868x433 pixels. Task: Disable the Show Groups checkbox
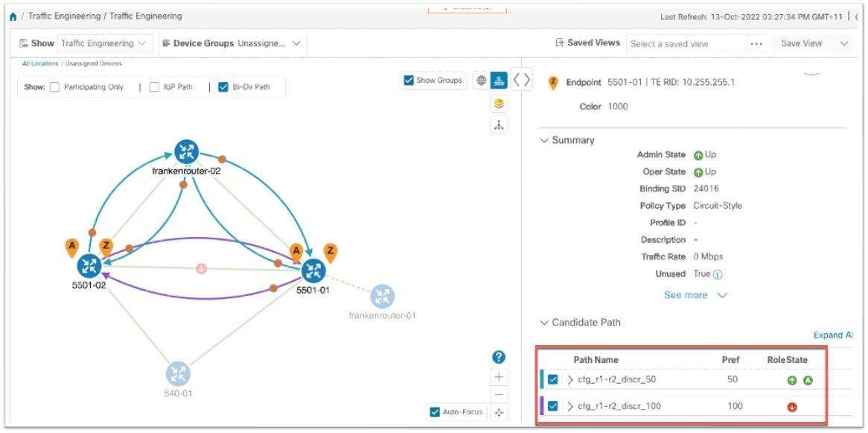407,80
